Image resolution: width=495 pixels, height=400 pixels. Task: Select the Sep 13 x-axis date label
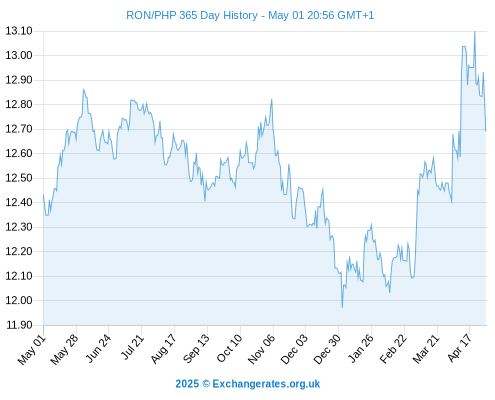(196, 349)
